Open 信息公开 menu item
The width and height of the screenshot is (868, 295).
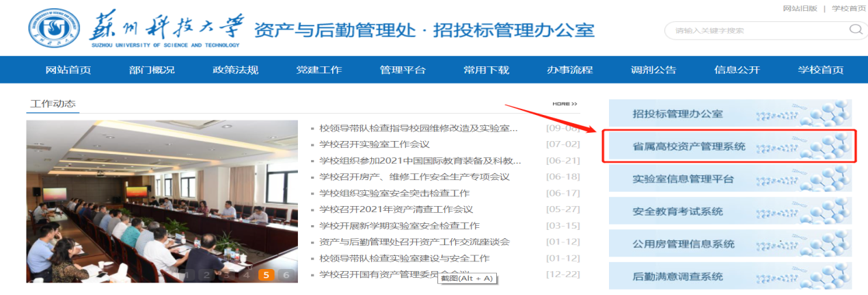[737, 70]
